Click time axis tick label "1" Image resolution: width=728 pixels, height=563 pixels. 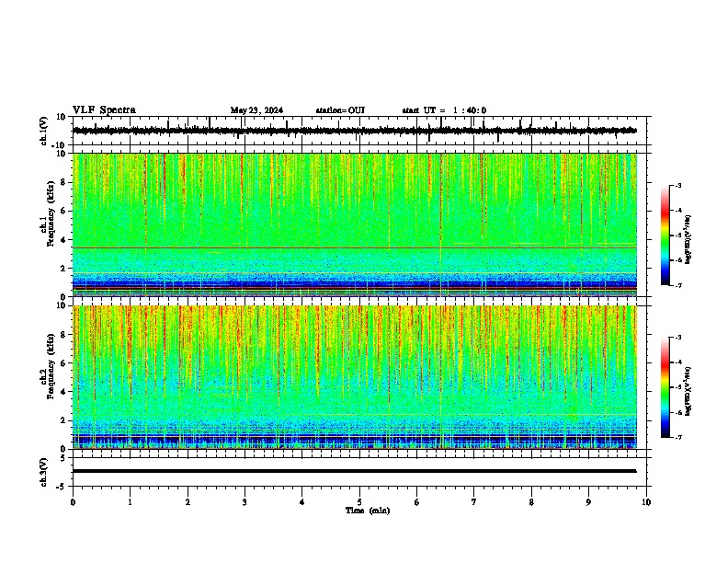click(130, 501)
